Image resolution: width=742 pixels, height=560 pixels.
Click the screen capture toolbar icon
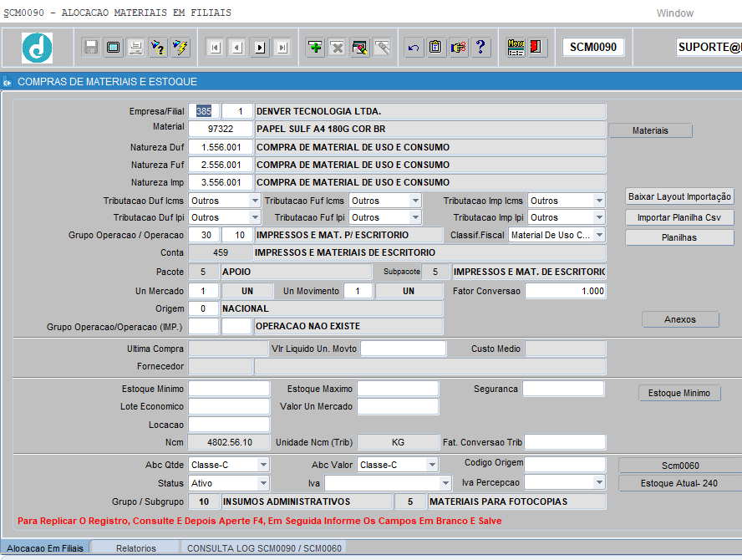(113, 48)
